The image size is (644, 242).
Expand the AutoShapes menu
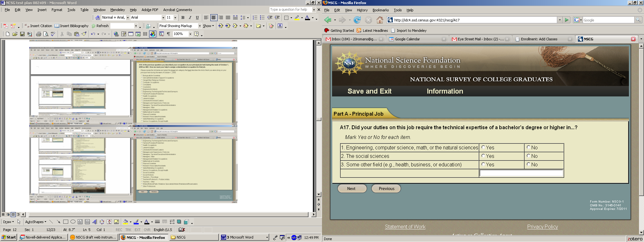click(36, 222)
